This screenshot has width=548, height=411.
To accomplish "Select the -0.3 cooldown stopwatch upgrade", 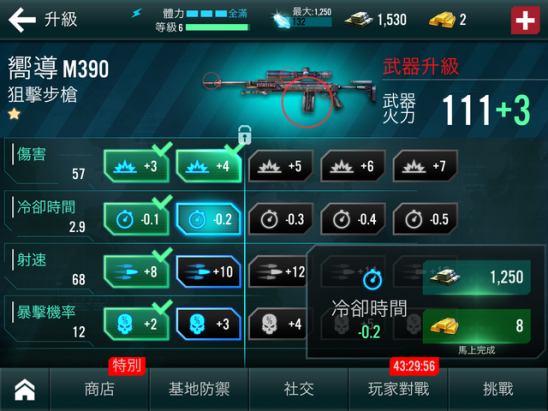I will [x=280, y=219].
